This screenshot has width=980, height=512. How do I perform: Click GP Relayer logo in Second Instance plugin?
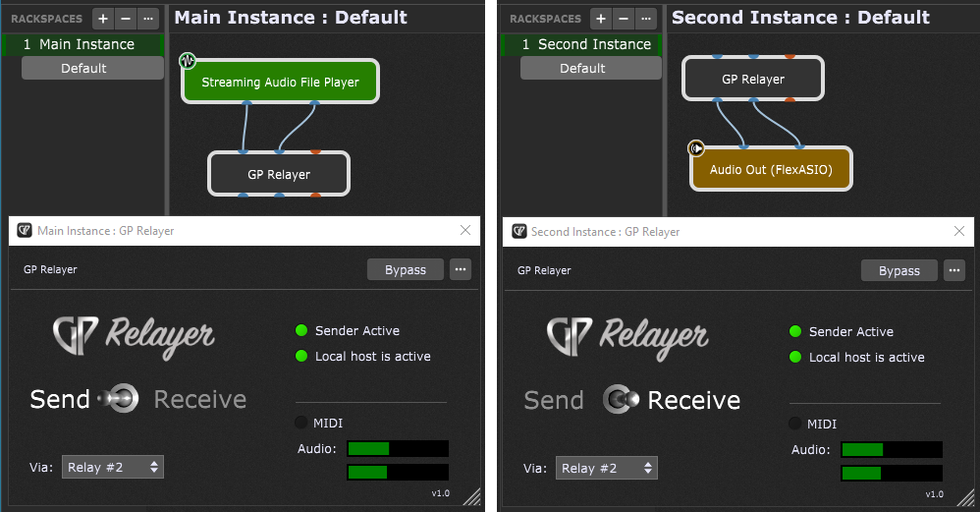point(627,338)
